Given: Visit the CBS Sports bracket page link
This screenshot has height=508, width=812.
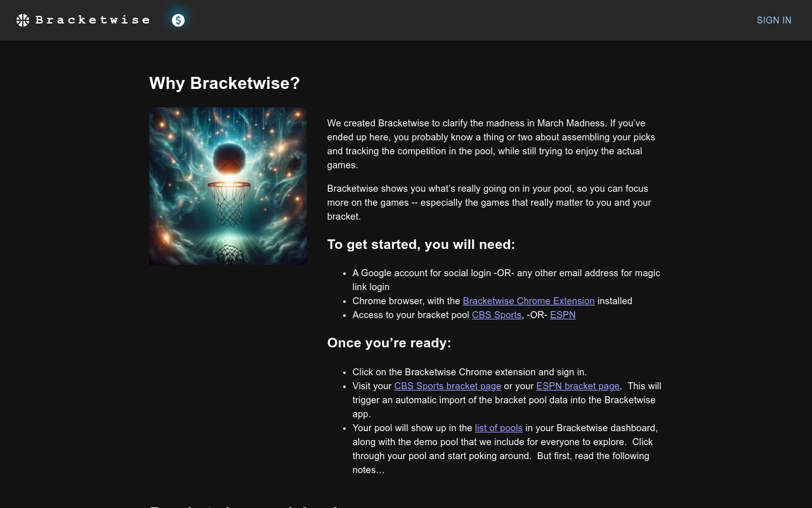Looking at the screenshot, I should 448,386.
